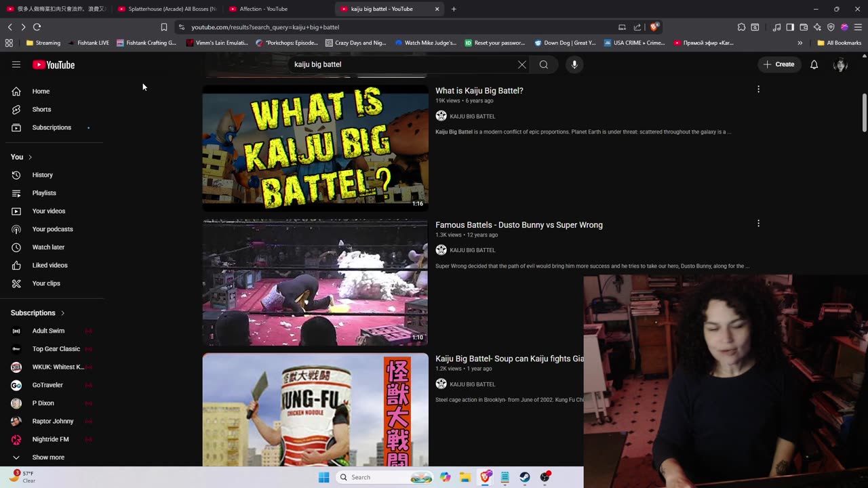The image size is (868, 488).
Task: Start voice search with the microphone
Action: pos(574,64)
